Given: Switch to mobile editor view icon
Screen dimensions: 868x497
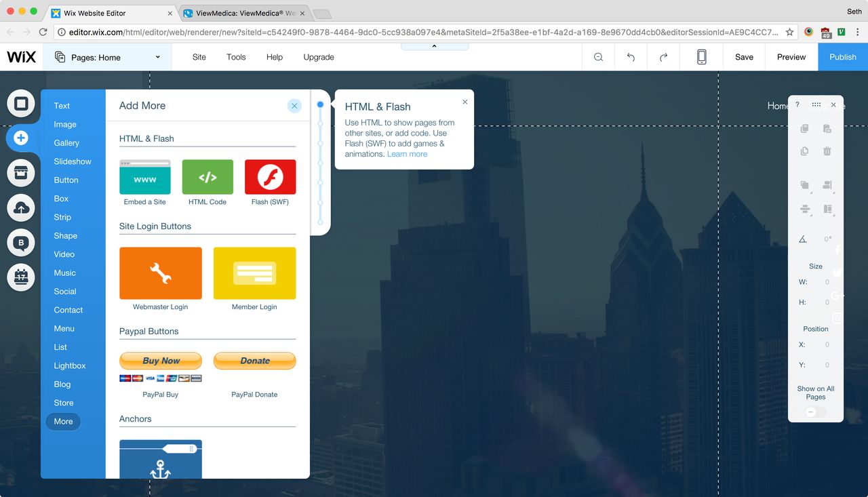Looking at the screenshot, I should point(701,57).
